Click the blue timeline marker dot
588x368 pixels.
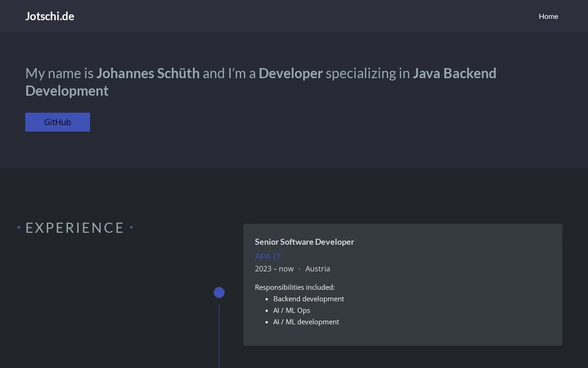point(219,293)
